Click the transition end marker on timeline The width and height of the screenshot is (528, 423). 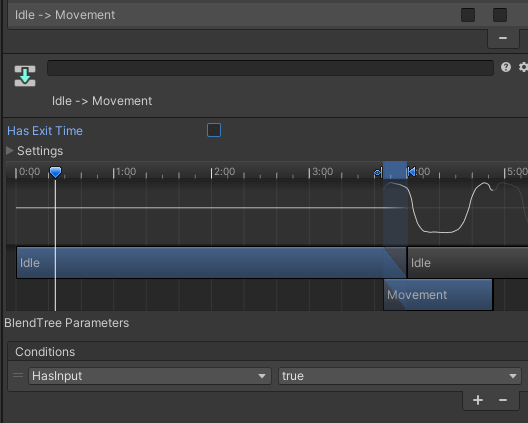411,172
